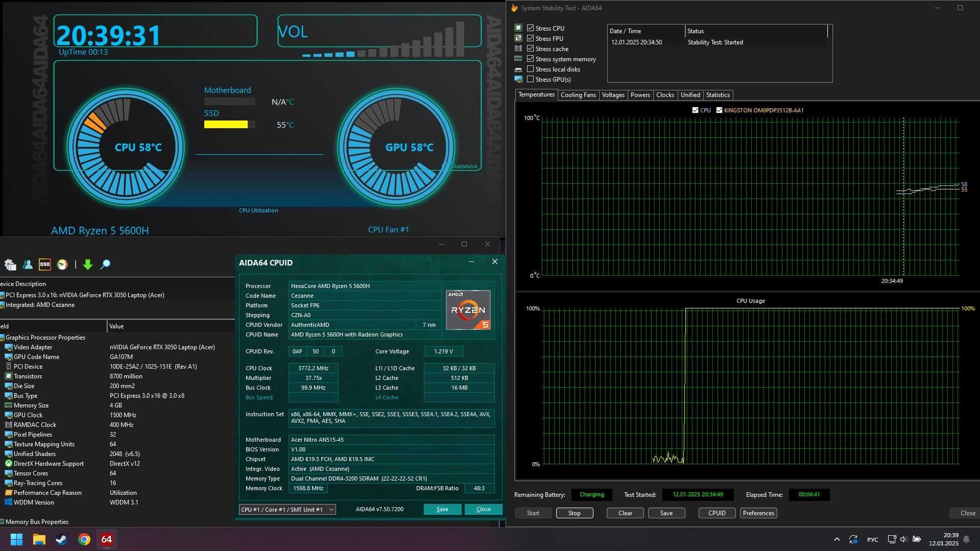Open Steam from the taskbar
The image size is (980, 551).
pos(62,539)
